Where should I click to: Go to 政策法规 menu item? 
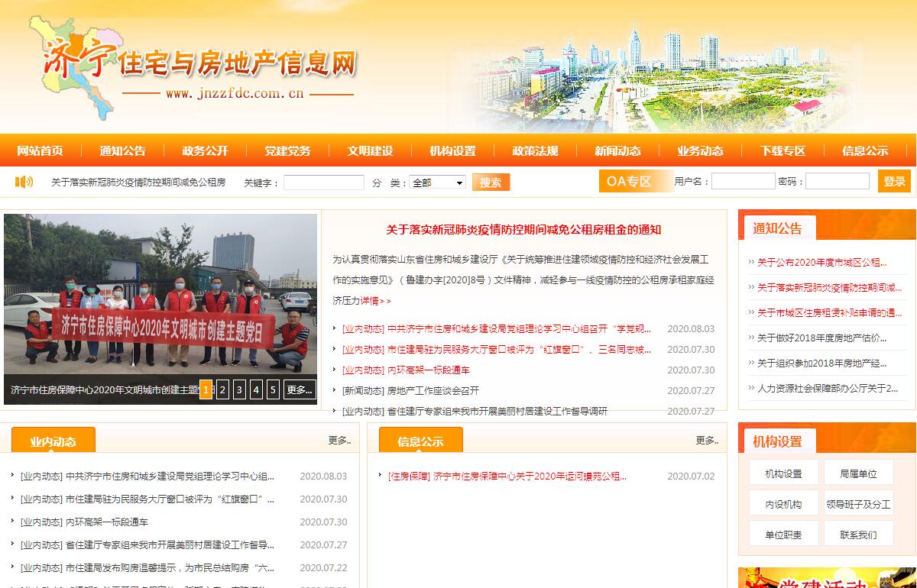click(535, 151)
